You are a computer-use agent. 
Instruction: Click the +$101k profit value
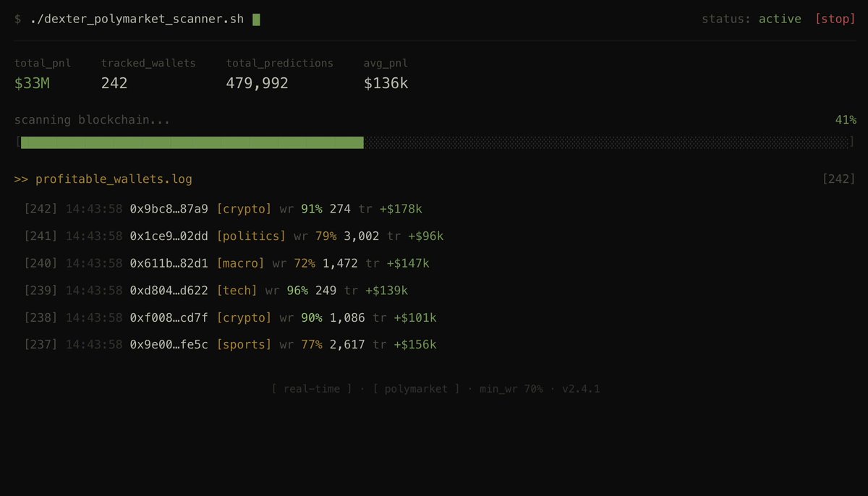tap(415, 318)
